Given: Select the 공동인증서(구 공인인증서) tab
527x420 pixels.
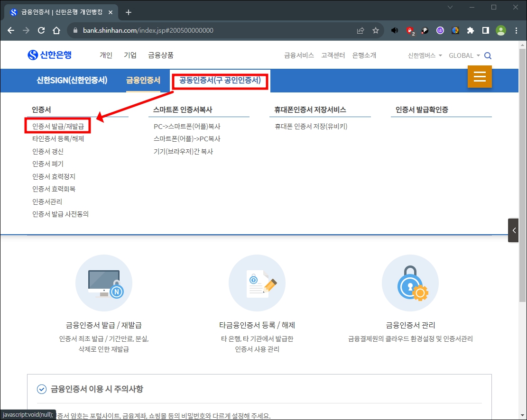Looking at the screenshot, I should click(x=219, y=81).
